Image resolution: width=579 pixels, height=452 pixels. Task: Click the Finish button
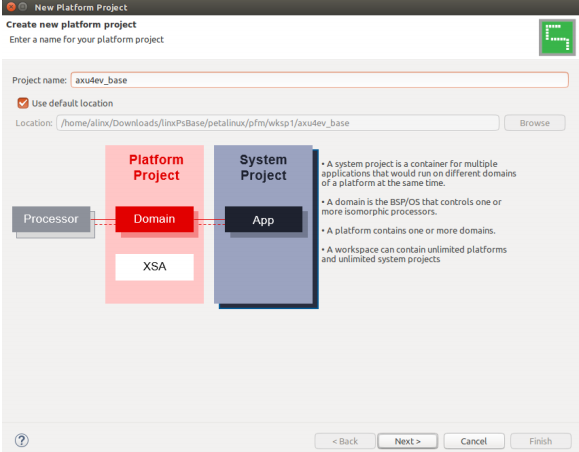541,441
